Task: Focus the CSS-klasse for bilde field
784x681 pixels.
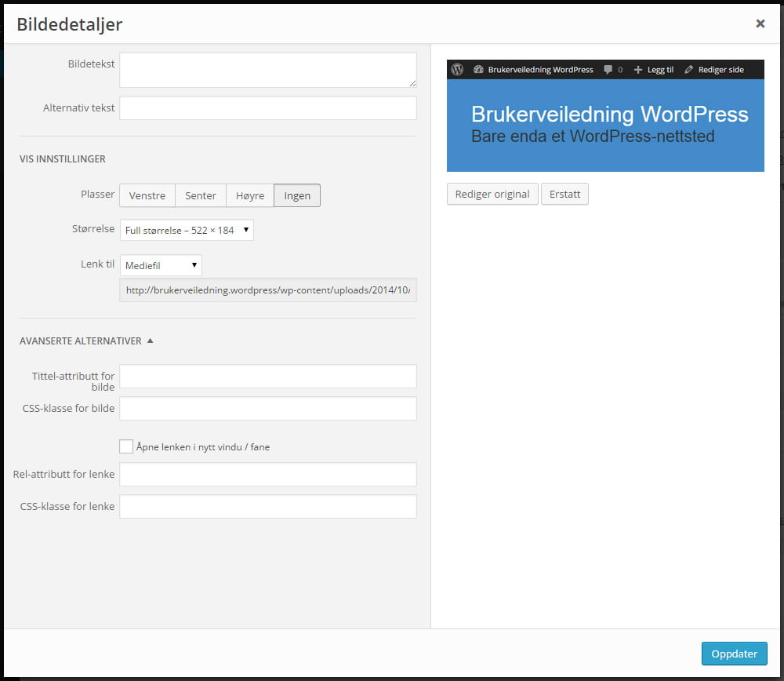Action: 268,408
